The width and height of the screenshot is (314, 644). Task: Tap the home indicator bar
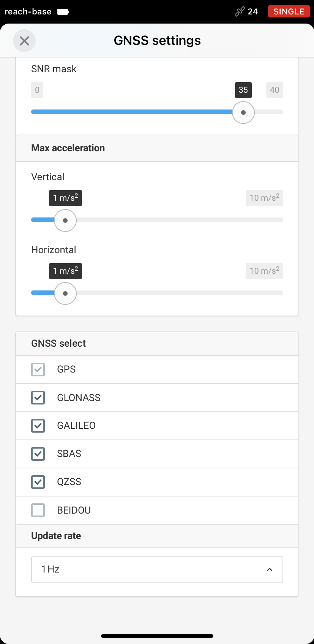tap(157, 636)
